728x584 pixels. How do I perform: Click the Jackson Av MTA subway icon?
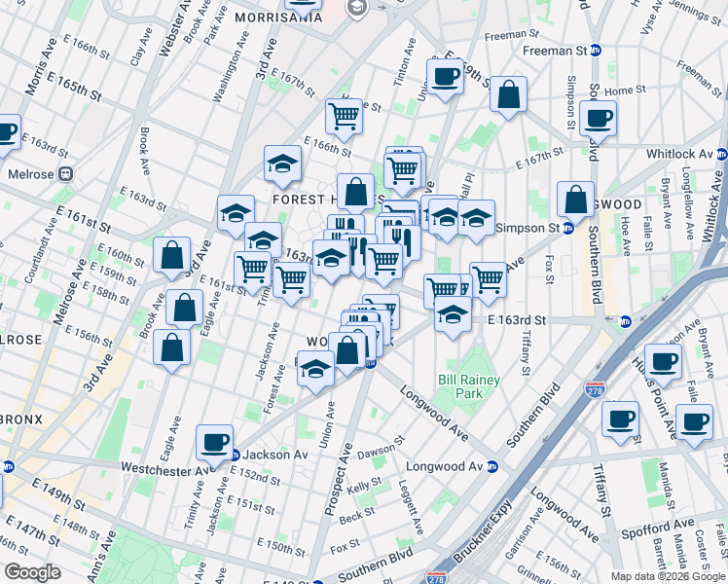click(x=236, y=454)
